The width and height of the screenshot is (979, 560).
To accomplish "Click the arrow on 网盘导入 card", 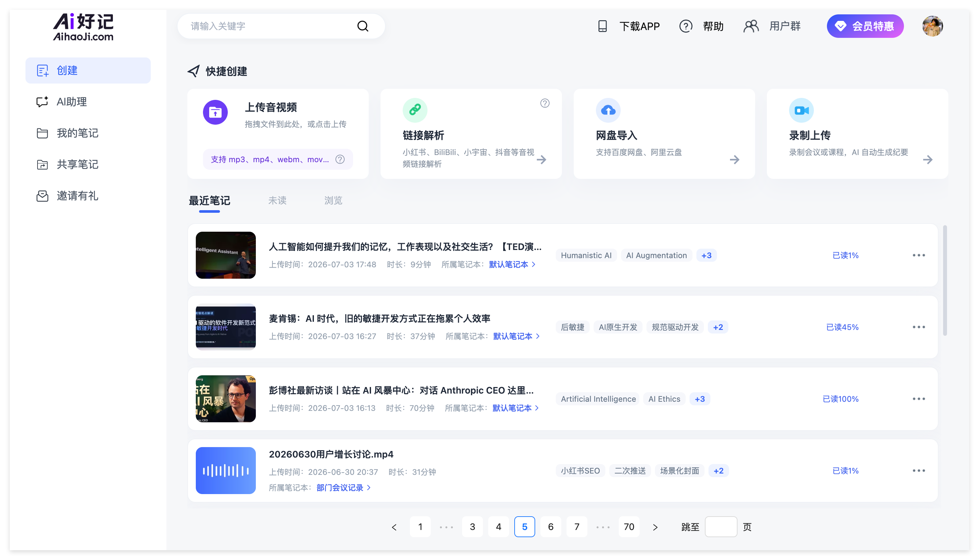I will click(735, 159).
